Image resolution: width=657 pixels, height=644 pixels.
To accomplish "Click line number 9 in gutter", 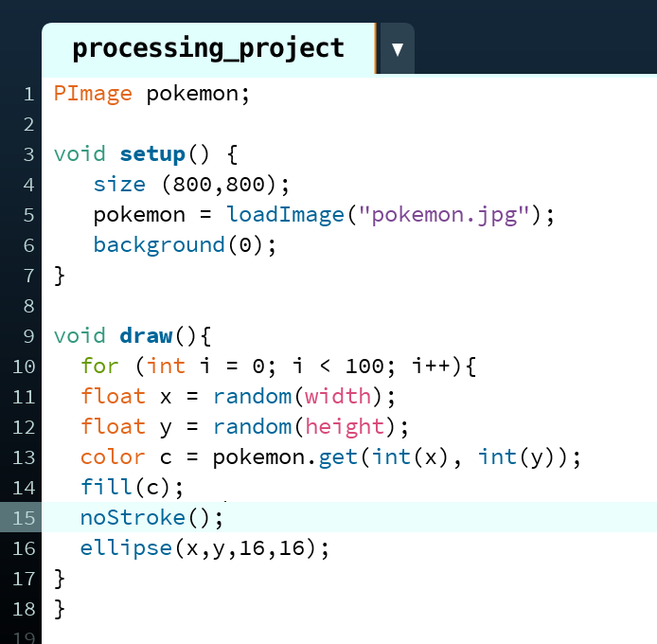I will click(28, 336).
